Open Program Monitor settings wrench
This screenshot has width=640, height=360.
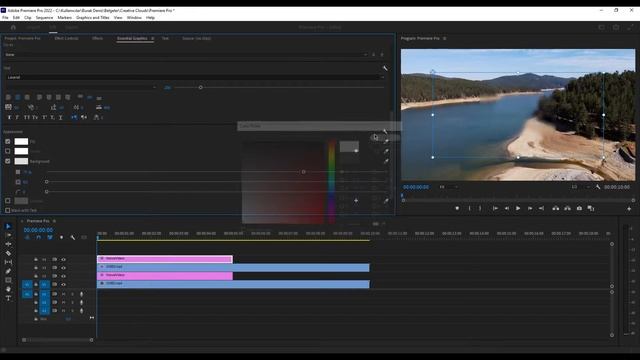(x=598, y=187)
